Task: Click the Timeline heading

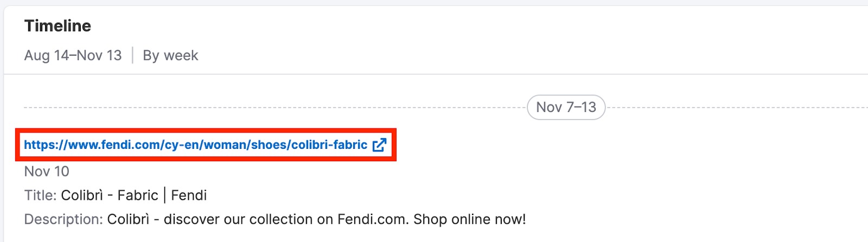Action: tap(58, 26)
